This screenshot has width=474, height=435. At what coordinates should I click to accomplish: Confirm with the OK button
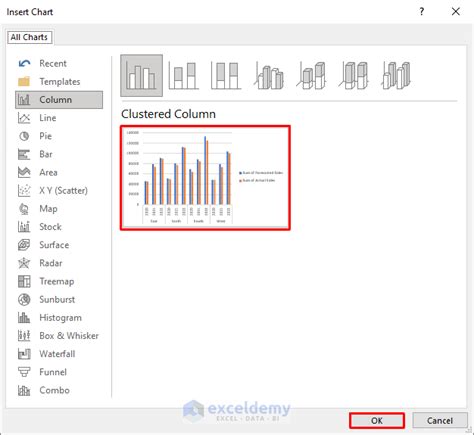377,421
